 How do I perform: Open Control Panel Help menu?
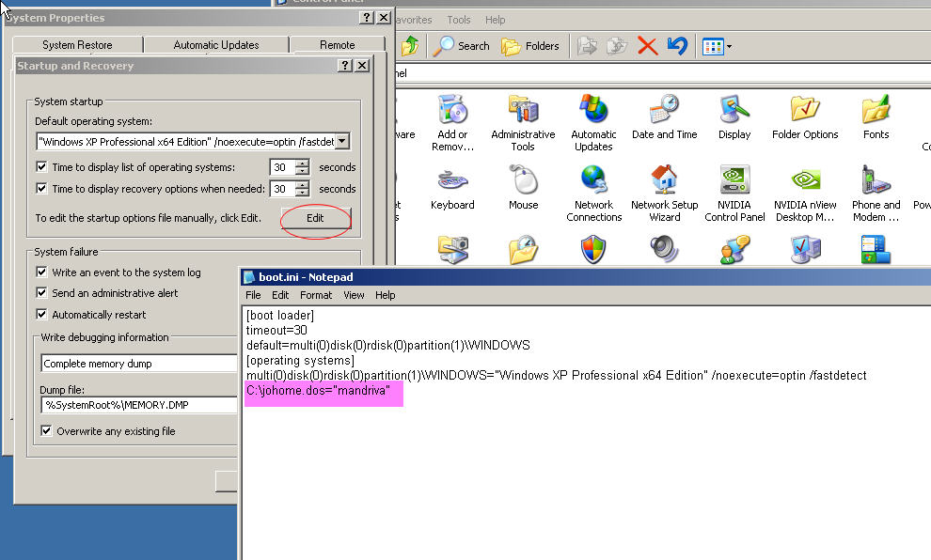click(496, 20)
